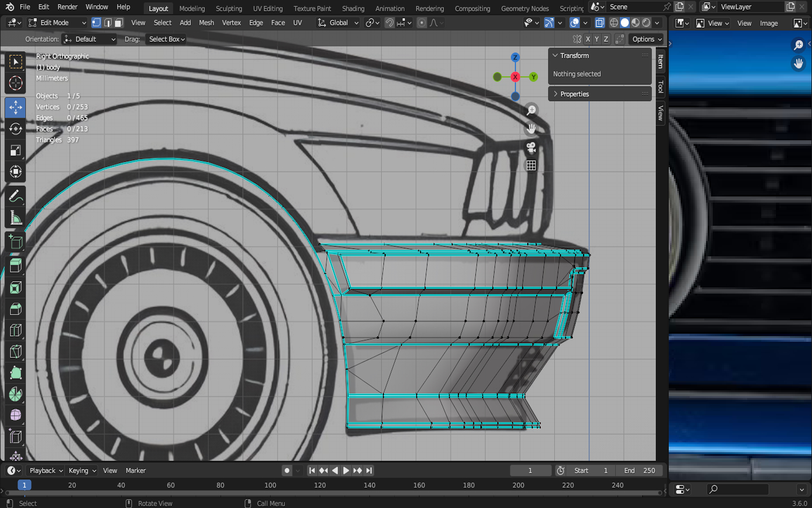Open the Mesh menu
This screenshot has height=508, width=812.
(x=206, y=23)
